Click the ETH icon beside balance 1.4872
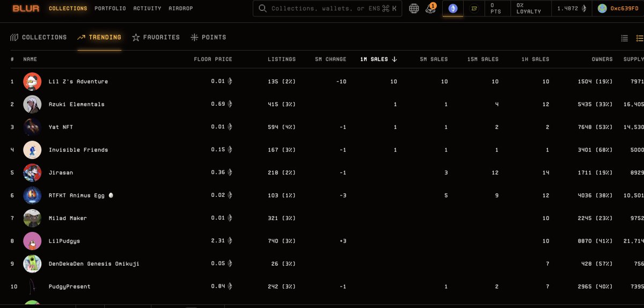Screen dimensions: 644x308 click(584, 9)
